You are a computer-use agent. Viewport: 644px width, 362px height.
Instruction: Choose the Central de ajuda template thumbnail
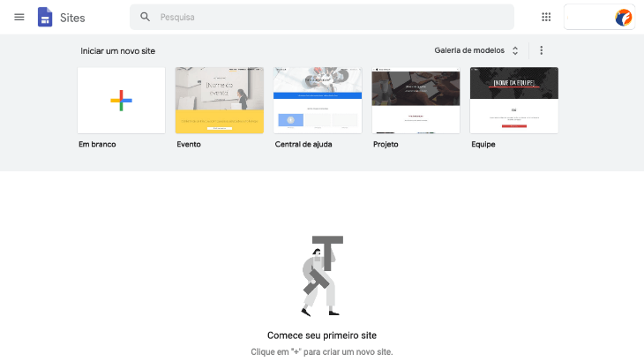pyautogui.click(x=318, y=101)
